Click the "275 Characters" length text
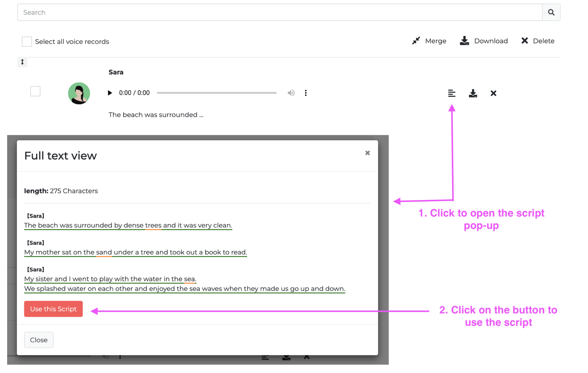 [x=74, y=191]
